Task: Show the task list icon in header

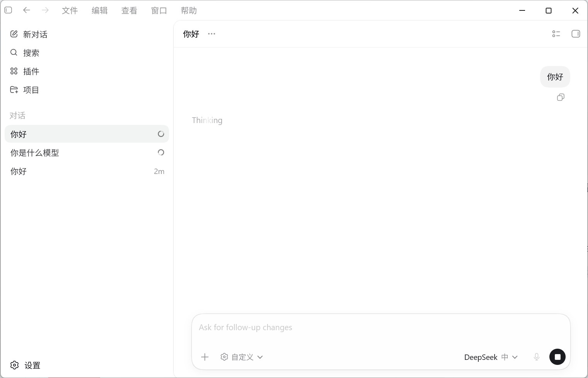Action: (556, 34)
